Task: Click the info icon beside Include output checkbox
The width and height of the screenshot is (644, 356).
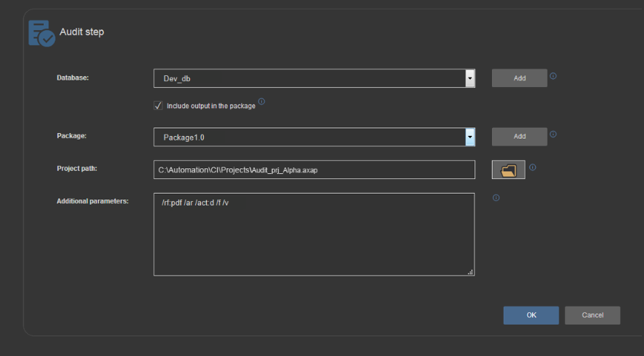Action: coord(261,102)
